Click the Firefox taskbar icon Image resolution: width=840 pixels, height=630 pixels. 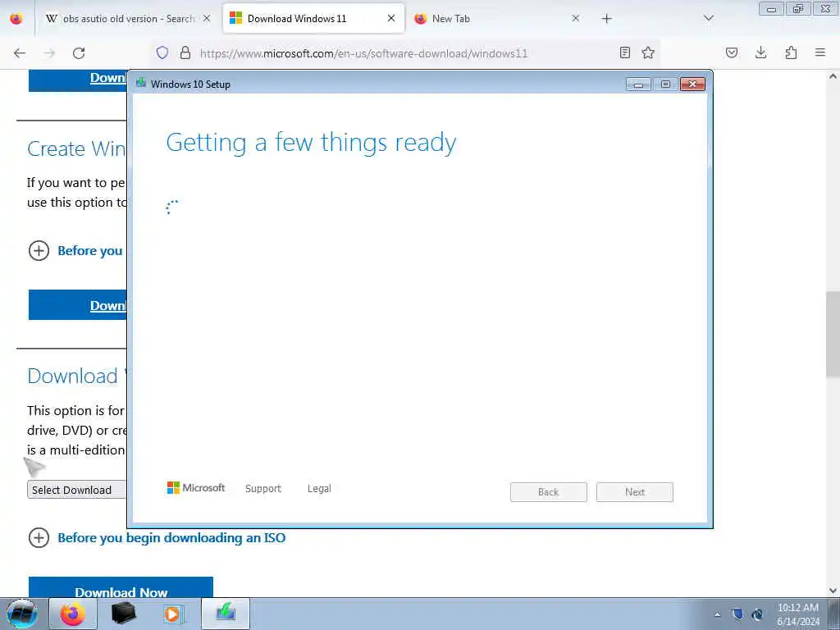(x=73, y=614)
